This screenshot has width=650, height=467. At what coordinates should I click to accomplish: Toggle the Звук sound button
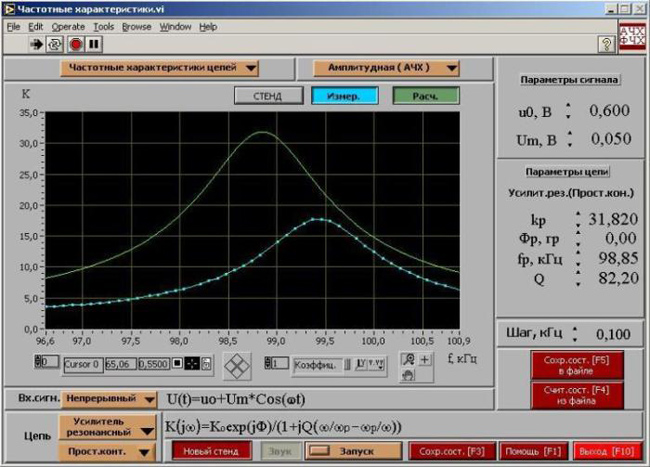coord(281,451)
